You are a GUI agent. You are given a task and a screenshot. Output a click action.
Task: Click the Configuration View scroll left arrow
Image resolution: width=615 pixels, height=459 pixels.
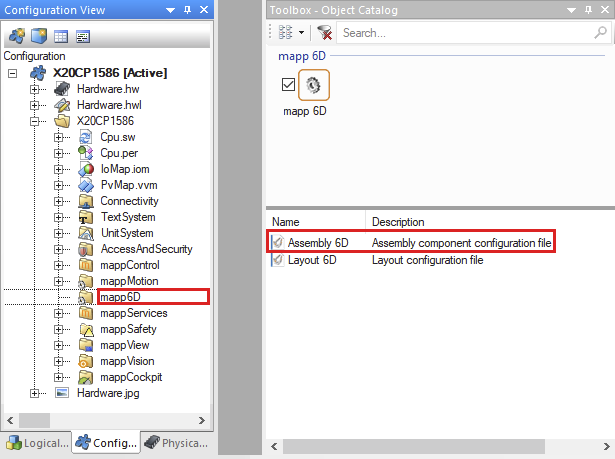click(10, 421)
